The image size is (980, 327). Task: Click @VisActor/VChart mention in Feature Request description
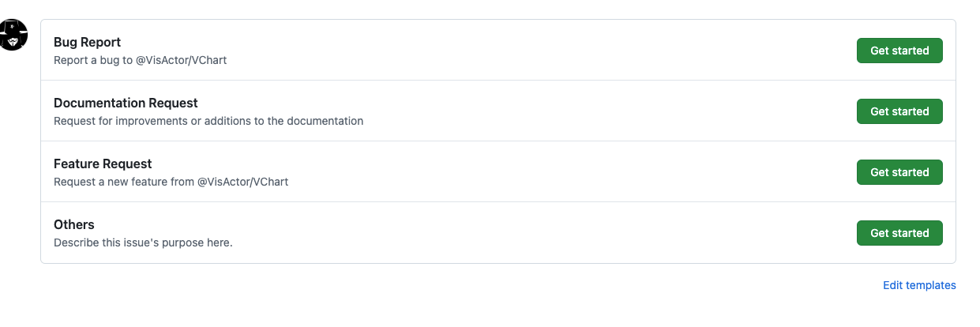[242, 182]
